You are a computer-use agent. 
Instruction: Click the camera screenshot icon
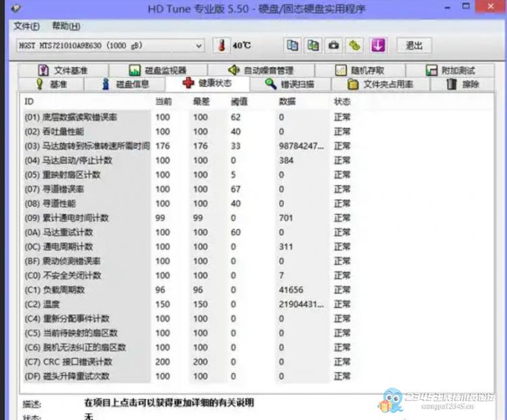click(x=333, y=45)
